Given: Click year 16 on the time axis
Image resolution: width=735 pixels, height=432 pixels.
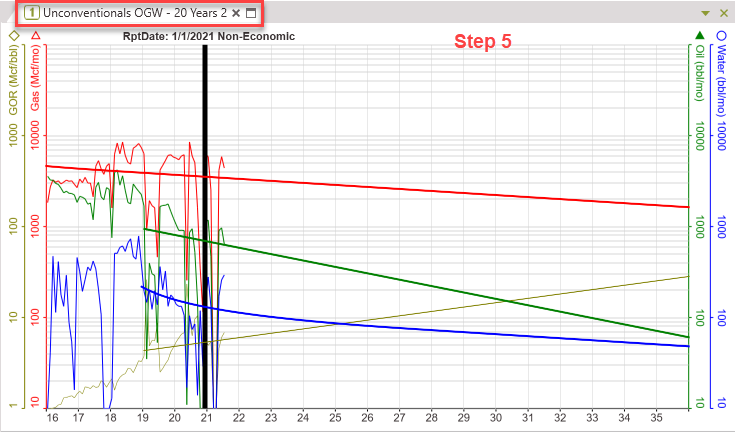Looking at the screenshot, I should 52,417.
